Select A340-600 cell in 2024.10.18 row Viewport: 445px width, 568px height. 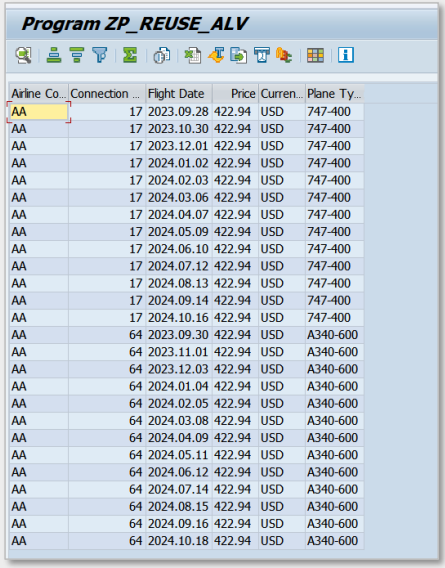[334, 541]
